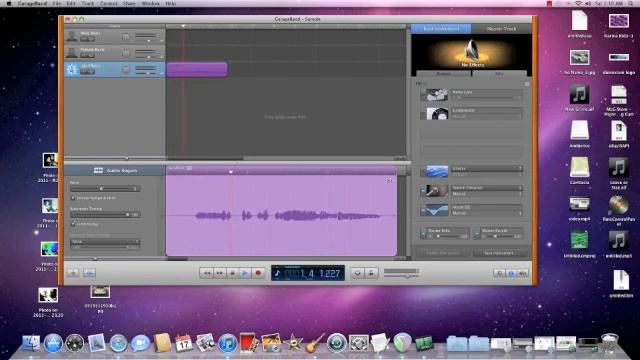The width and height of the screenshot is (640, 360).
Task: Click the Chorus effect thumbnail
Action: (x=437, y=171)
